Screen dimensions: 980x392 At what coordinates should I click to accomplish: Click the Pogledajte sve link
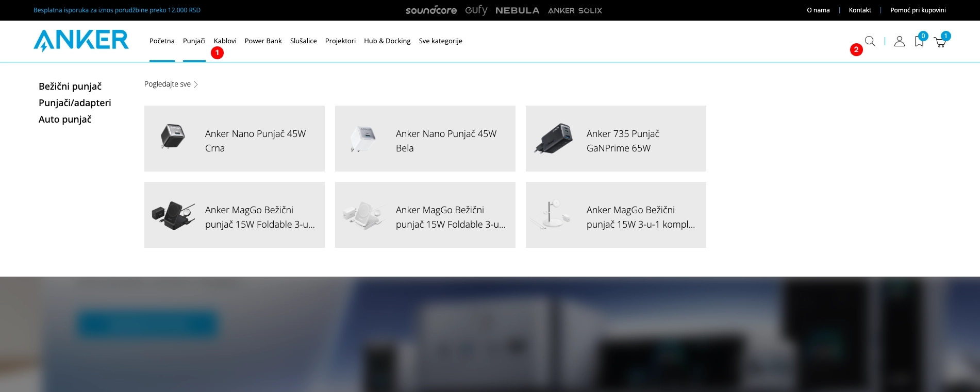tap(168, 84)
